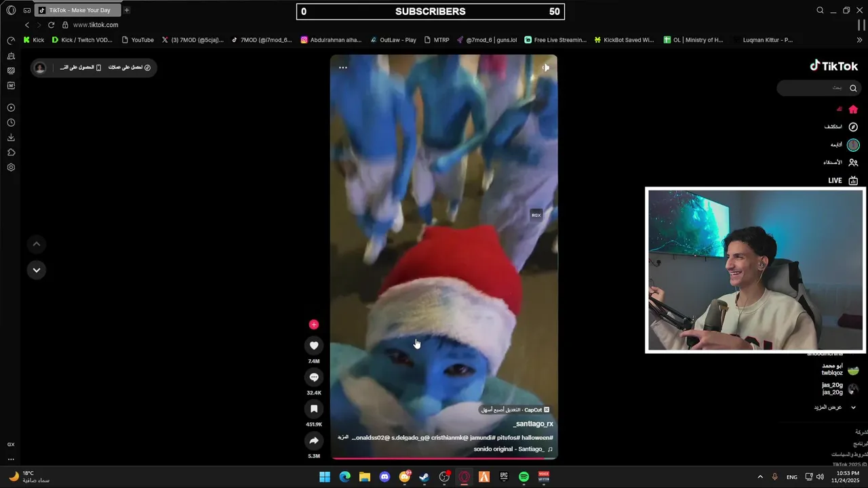Open the Kick bookmark
Image resolution: width=868 pixels, height=488 pixels.
pyautogui.click(x=33, y=40)
